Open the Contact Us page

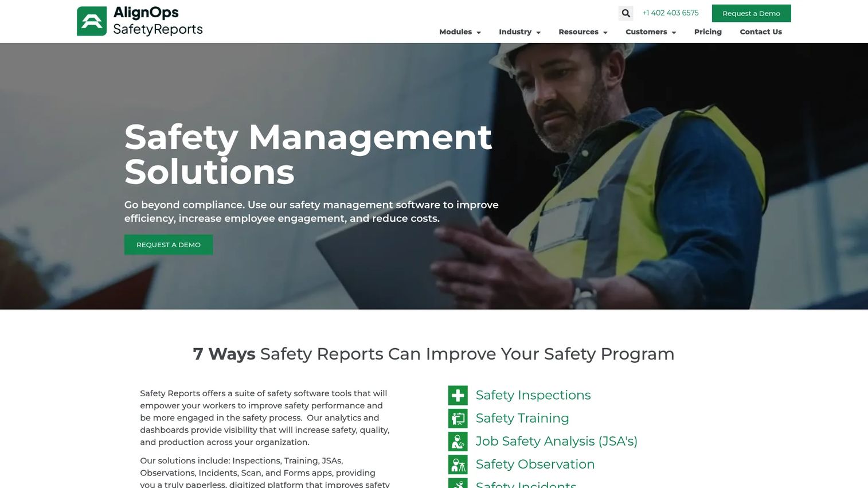click(x=761, y=32)
